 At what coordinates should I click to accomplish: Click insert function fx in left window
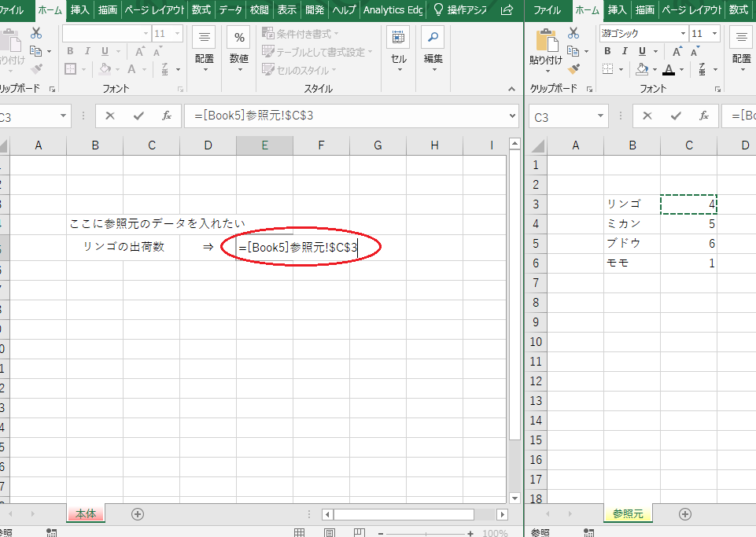pos(167,116)
